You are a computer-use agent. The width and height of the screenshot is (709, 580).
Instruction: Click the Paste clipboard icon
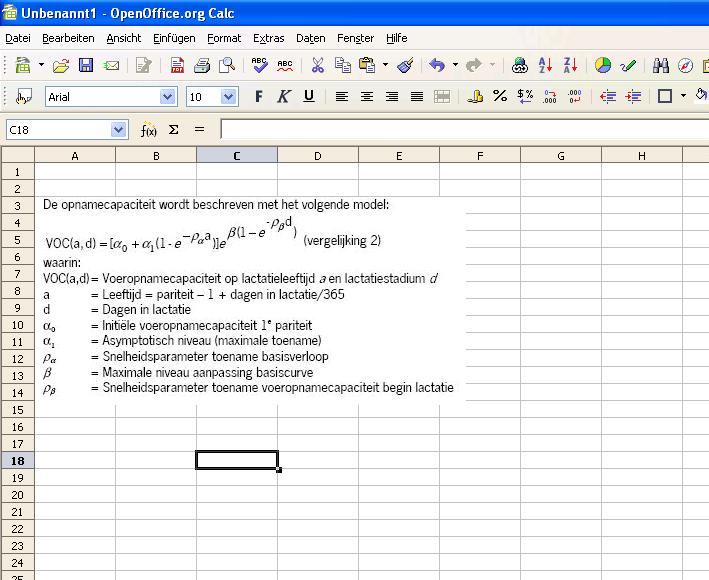tap(367, 66)
